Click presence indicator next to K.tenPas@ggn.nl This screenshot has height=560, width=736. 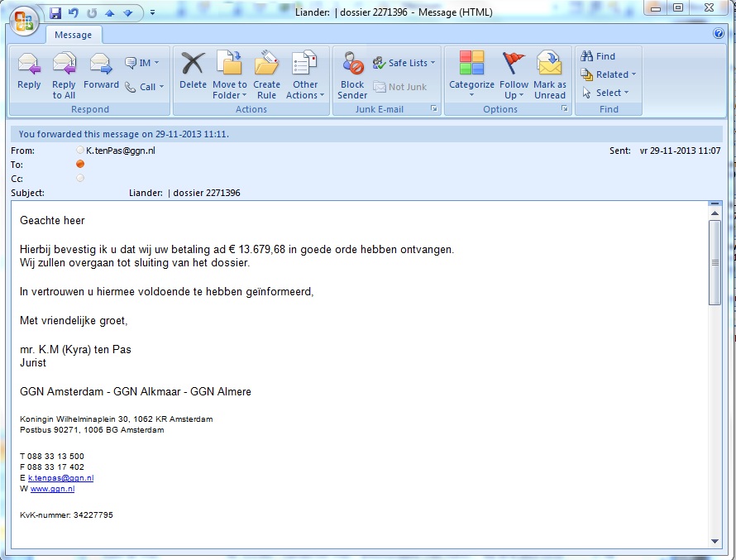click(80, 151)
